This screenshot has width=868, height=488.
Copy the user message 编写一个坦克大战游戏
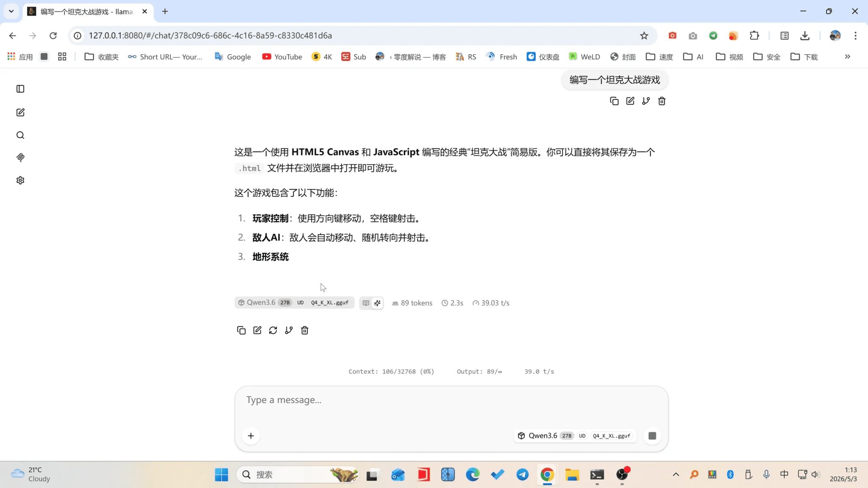coord(614,101)
